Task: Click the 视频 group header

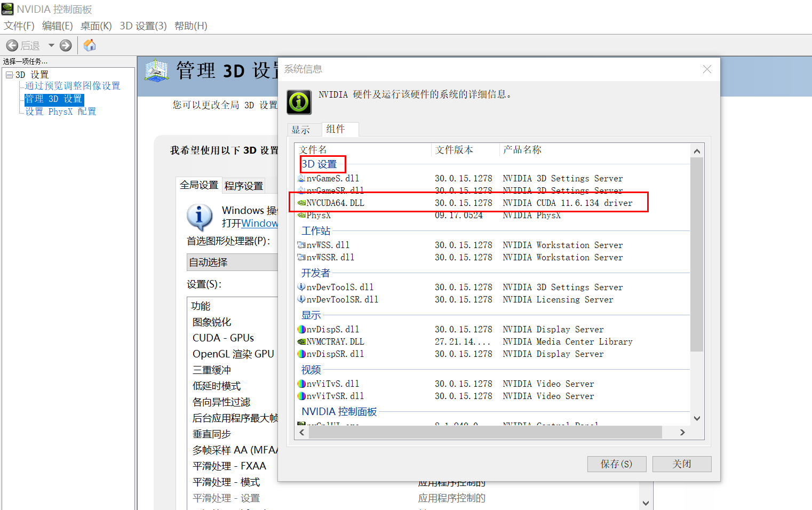Action: (x=311, y=369)
